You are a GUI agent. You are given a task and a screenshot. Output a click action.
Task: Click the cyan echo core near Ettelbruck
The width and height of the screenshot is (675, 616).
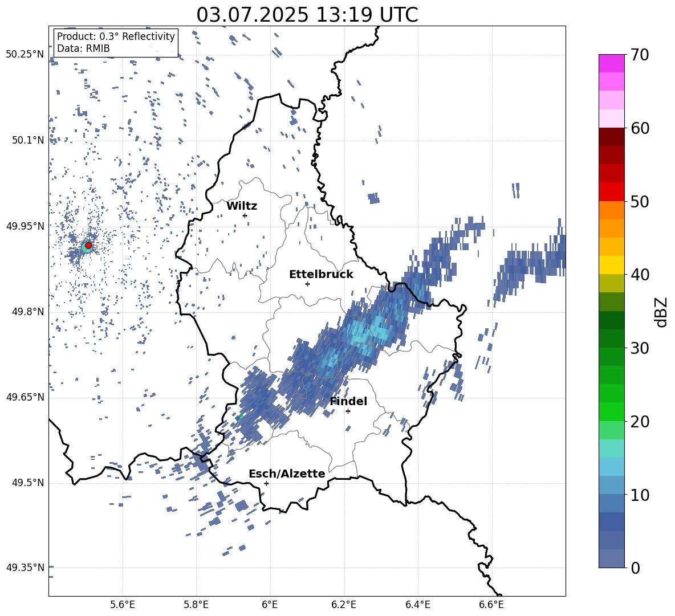pyautogui.click(x=370, y=332)
